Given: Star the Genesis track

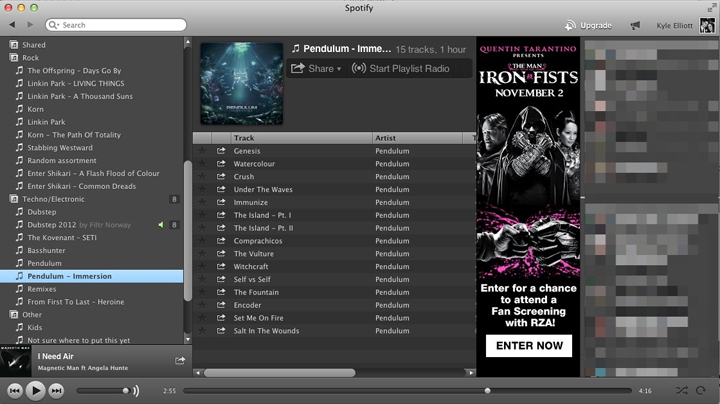Looking at the screenshot, I should point(202,151).
